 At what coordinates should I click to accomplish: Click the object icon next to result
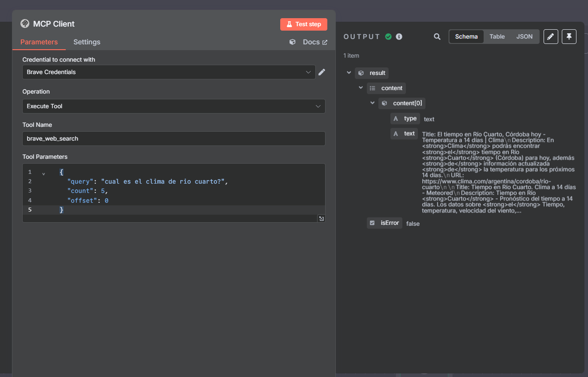tap(361, 73)
